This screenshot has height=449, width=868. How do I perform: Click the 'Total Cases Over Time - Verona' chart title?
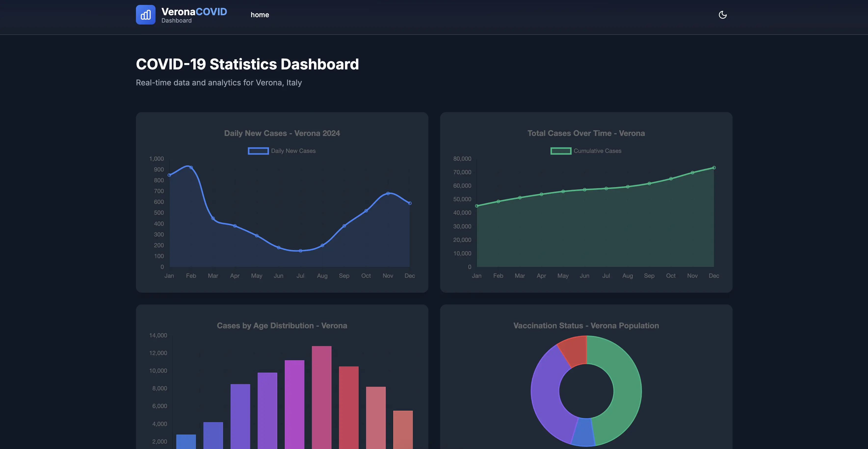coord(586,133)
